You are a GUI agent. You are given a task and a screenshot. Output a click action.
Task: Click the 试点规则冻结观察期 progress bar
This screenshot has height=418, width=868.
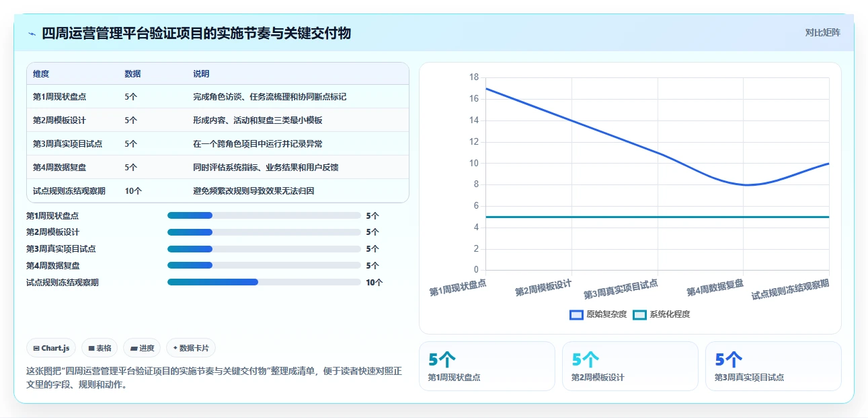coord(264,282)
